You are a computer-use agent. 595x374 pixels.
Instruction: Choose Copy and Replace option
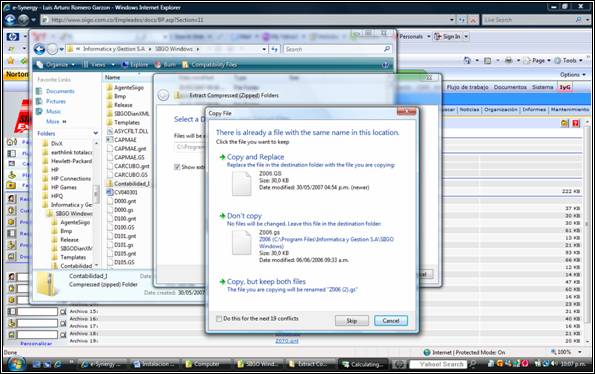click(x=255, y=157)
